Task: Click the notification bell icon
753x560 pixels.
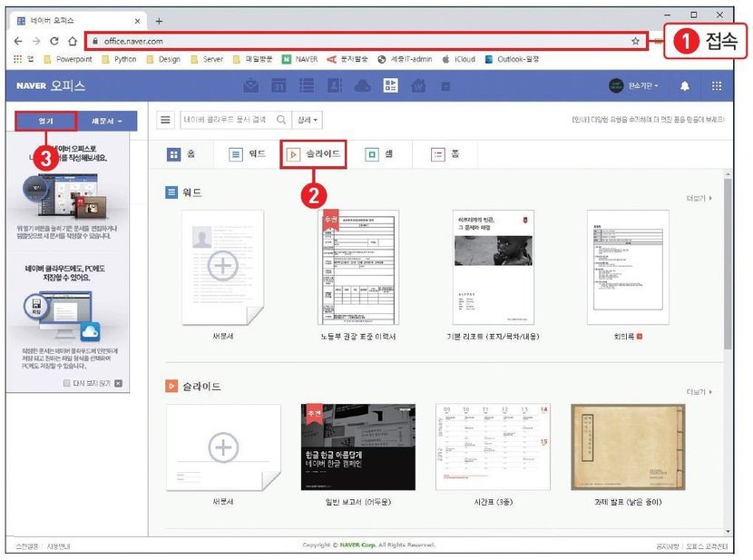Action: (685, 86)
